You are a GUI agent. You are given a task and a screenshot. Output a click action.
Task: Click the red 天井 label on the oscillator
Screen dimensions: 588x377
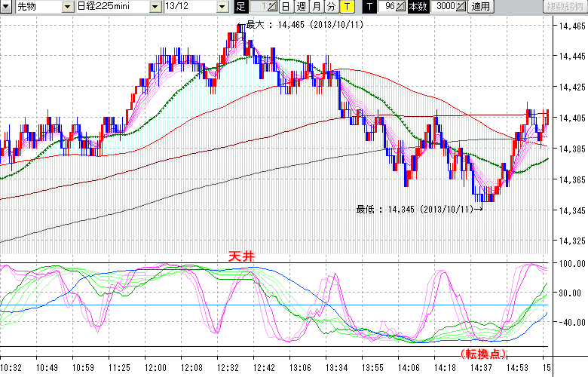(241, 257)
